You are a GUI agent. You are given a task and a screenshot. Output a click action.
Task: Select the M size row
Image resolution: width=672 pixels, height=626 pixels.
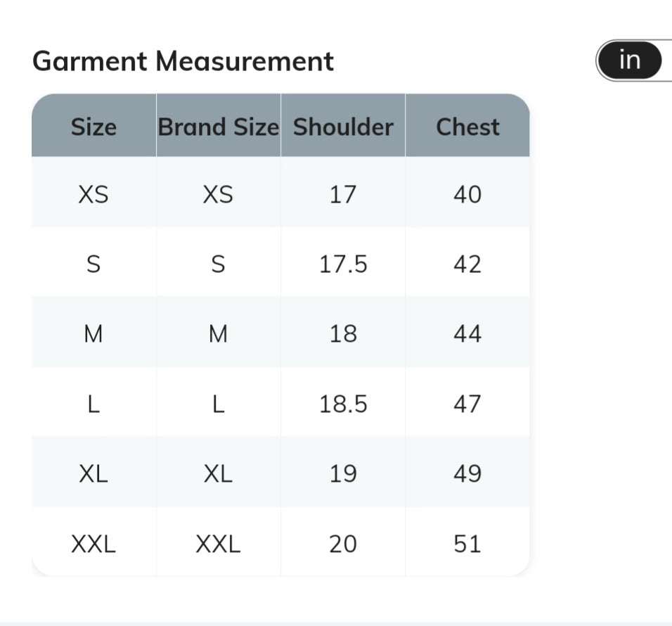click(280, 332)
